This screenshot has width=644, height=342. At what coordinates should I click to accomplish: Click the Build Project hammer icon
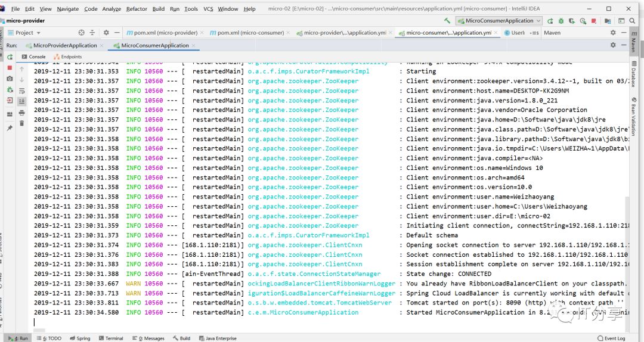pyautogui.click(x=447, y=20)
